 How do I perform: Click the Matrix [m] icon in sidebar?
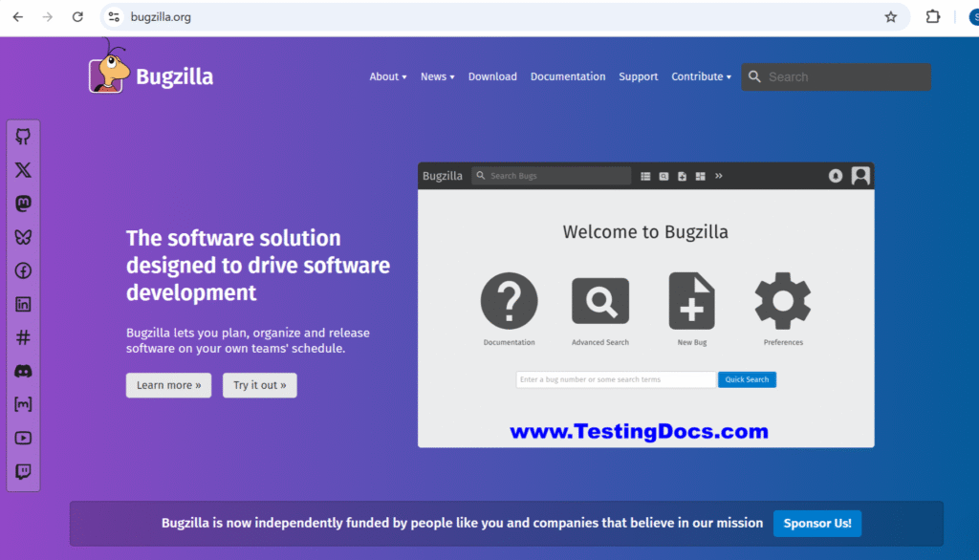click(23, 404)
